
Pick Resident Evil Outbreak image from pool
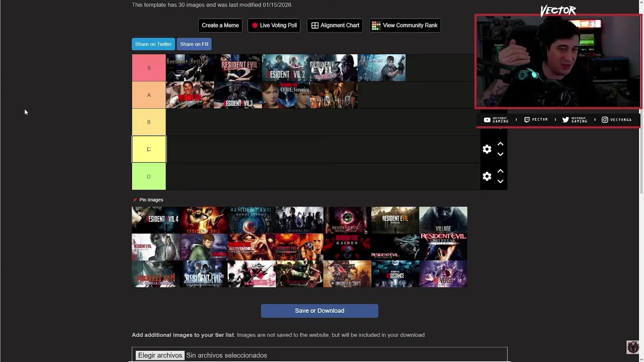[395, 247]
